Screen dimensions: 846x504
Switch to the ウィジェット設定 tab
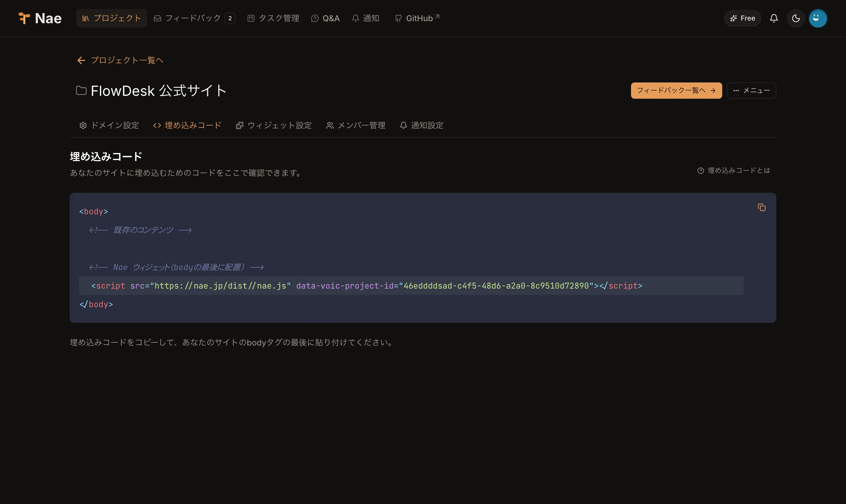[273, 125]
